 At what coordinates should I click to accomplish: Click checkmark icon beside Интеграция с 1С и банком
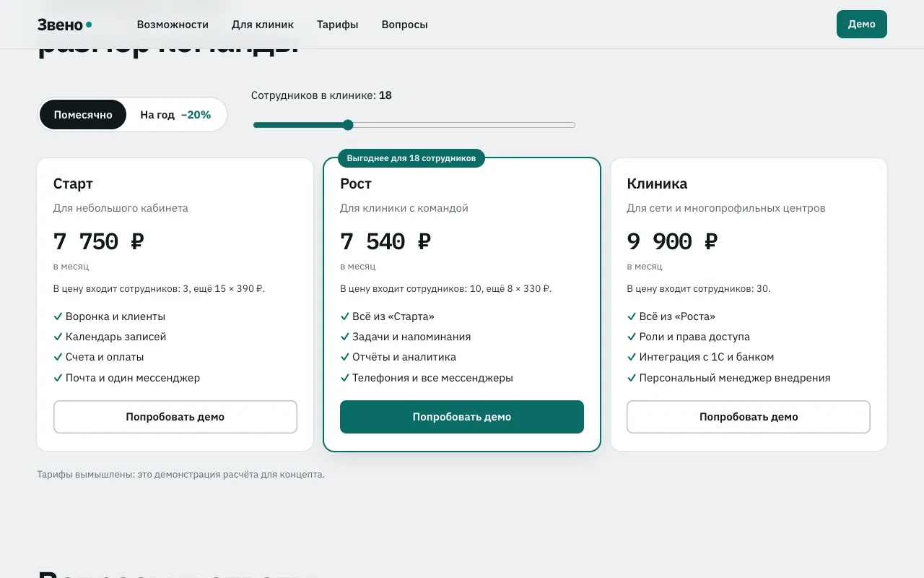point(631,357)
